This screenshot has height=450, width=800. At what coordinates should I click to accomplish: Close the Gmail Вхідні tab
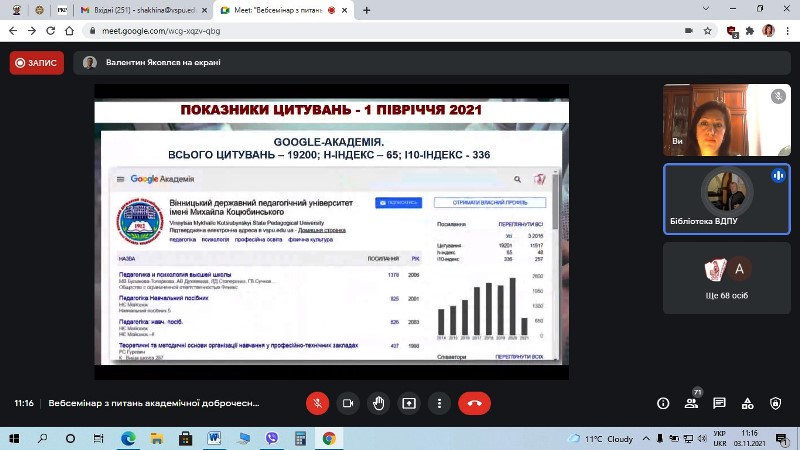tap(204, 10)
